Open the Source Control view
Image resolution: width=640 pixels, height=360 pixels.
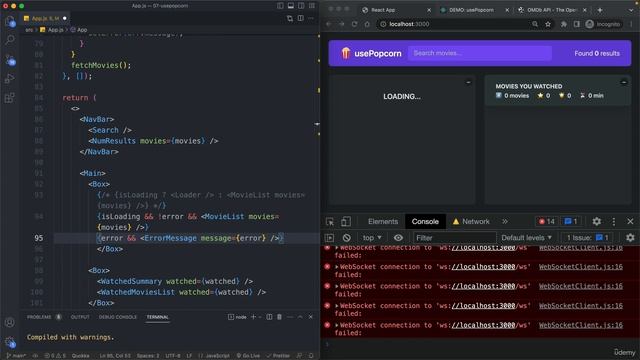coord(10,60)
